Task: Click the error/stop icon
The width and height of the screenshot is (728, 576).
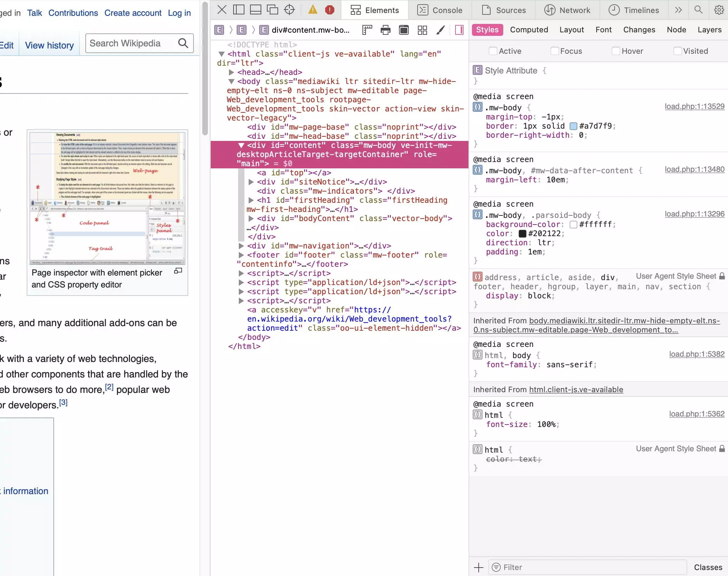Action: click(330, 10)
